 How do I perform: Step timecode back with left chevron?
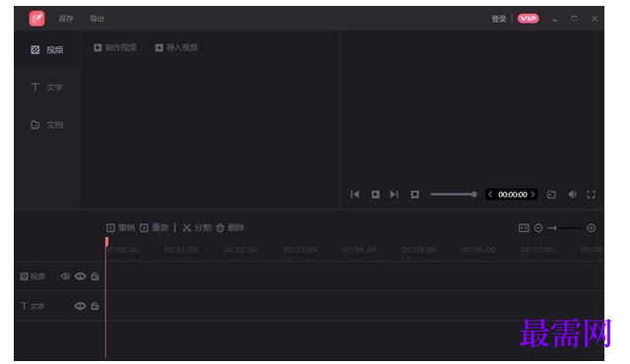(x=490, y=194)
